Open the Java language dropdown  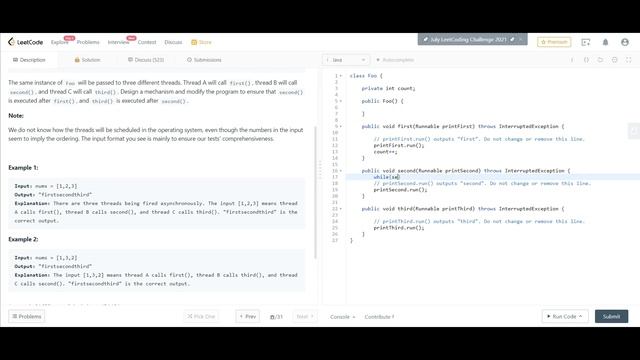pos(346,60)
